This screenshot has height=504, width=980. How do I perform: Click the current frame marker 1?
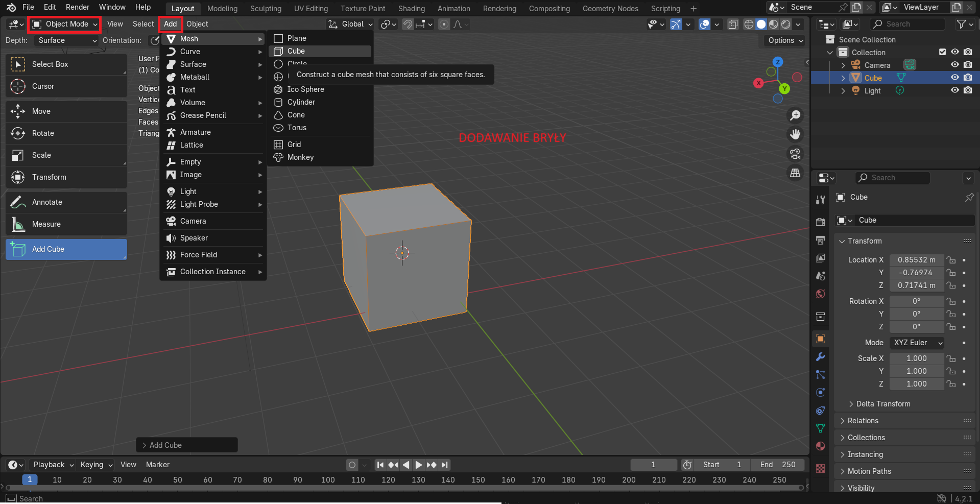pyautogui.click(x=30, y=479)
